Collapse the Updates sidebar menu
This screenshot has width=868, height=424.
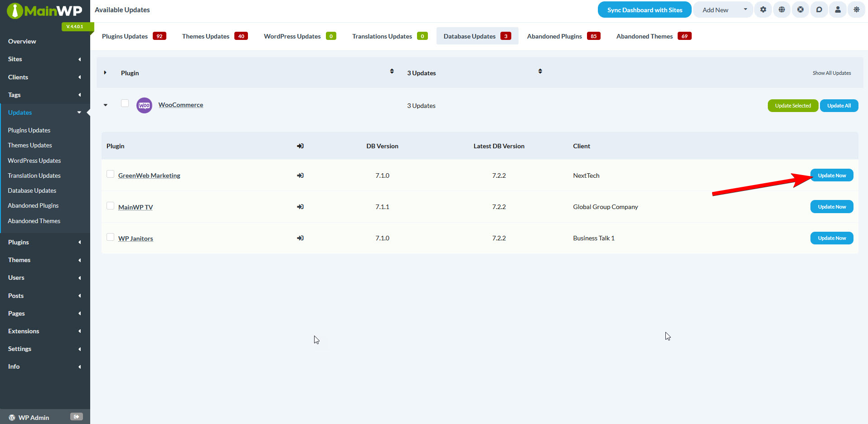(x=79, y=112)
